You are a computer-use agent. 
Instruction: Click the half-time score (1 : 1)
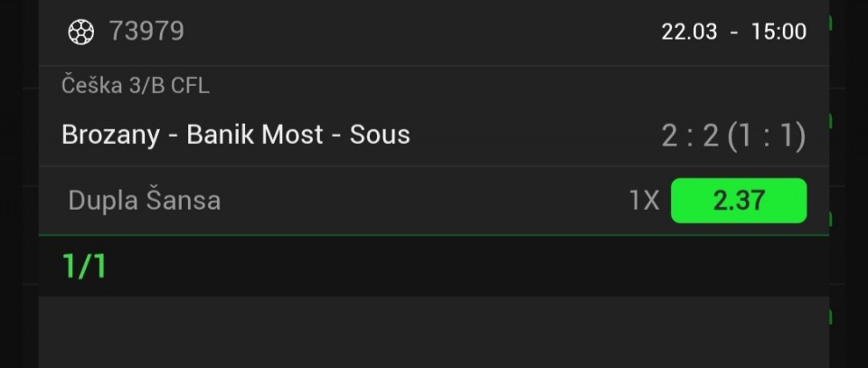pos(767,137)
